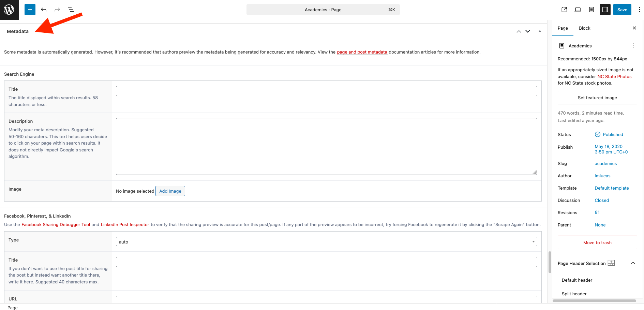Select the Page tab in sidebar

tap(563, 28)
